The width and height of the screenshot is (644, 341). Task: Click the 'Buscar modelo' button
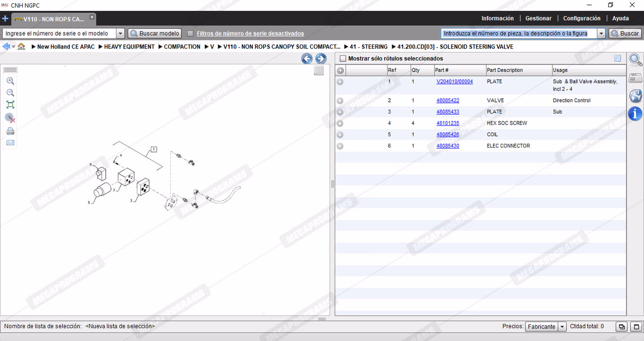[155, 33]
